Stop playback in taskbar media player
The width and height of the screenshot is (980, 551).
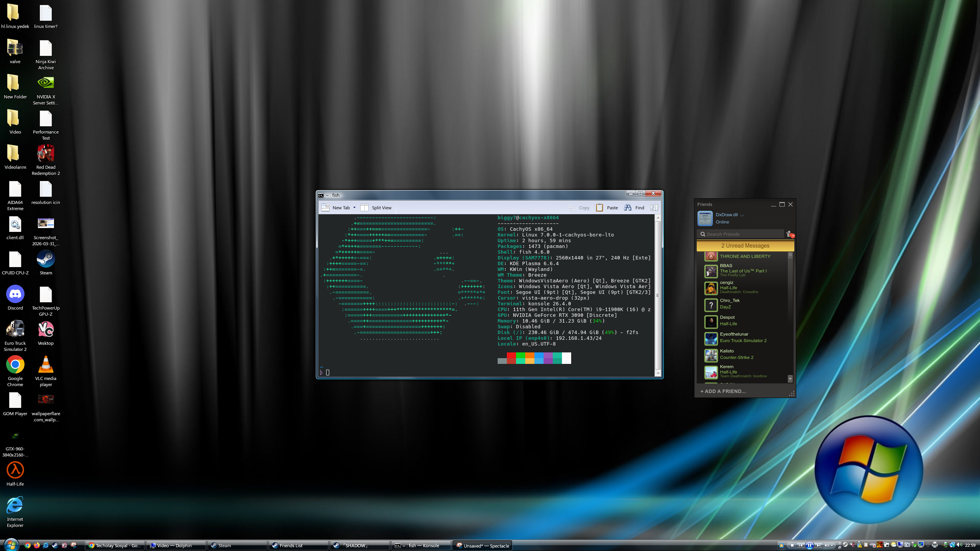pos(792,545)
